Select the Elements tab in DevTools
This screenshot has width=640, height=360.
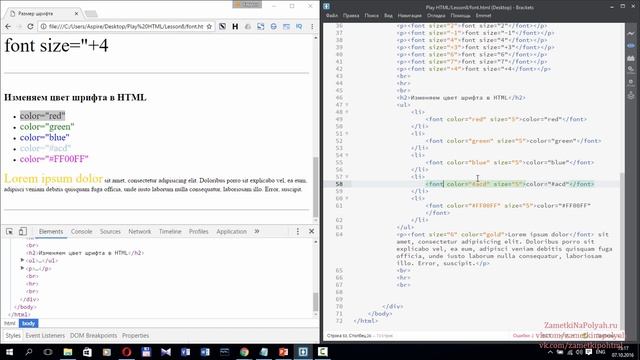[51, 231]
